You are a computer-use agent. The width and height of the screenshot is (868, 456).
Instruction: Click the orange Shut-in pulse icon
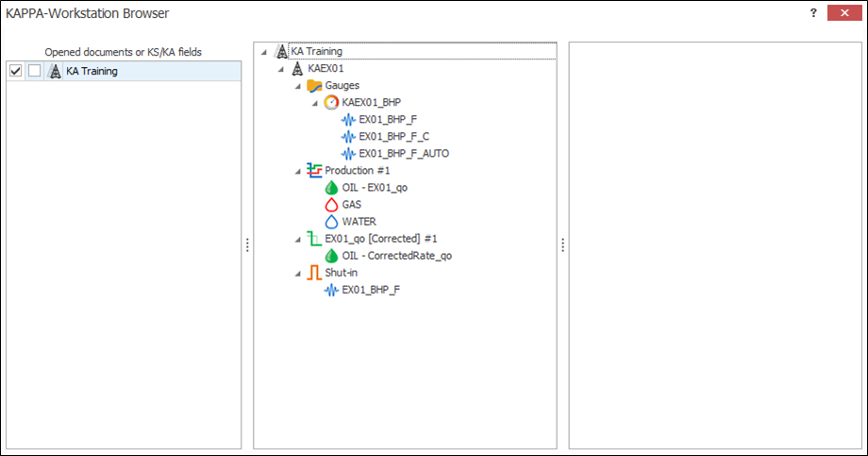pos(314,273)
